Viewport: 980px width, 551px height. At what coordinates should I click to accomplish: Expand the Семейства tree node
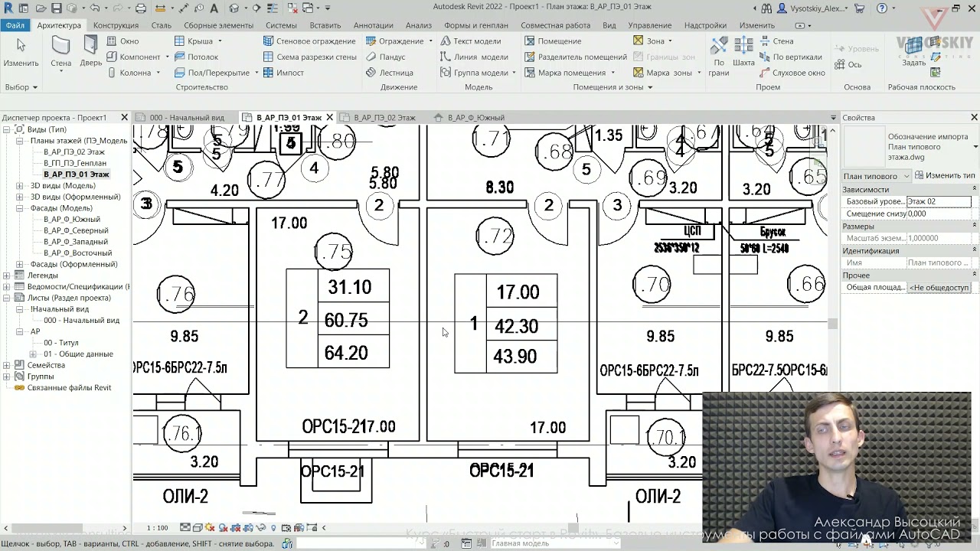coord(8,365)
